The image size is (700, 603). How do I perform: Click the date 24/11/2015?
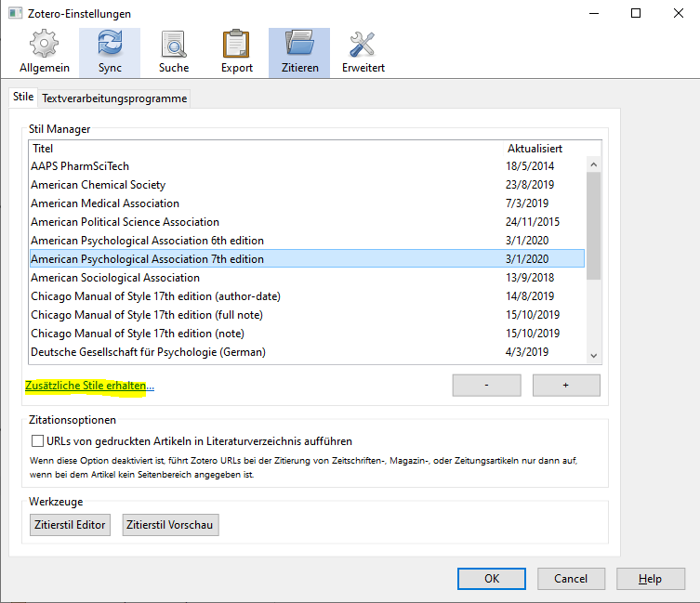click(533, 222)
